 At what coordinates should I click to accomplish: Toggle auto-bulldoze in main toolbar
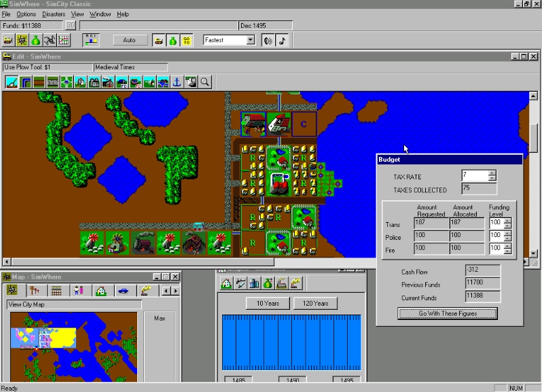[159, 41]
